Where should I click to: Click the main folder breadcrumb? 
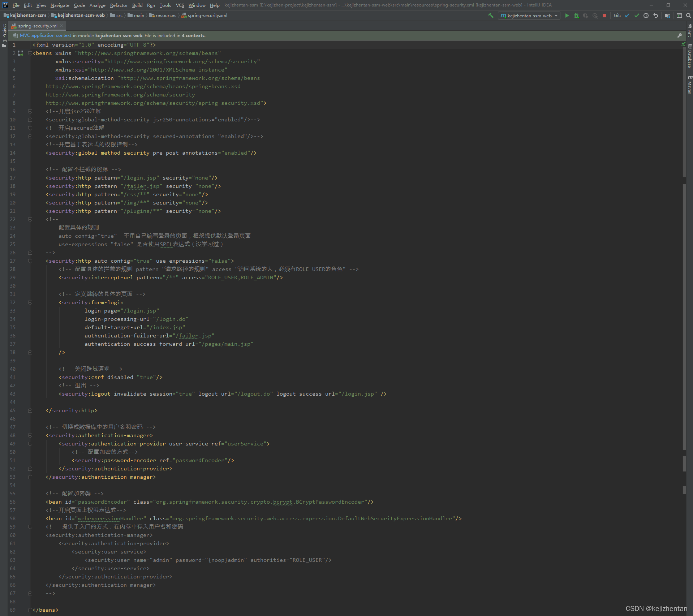pos(136,16)
